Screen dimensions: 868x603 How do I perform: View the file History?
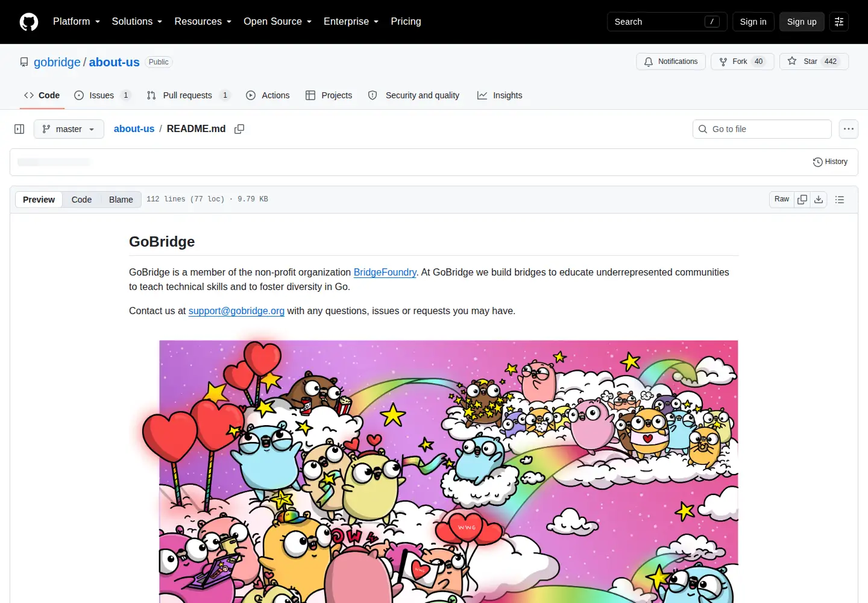(830, 162)
